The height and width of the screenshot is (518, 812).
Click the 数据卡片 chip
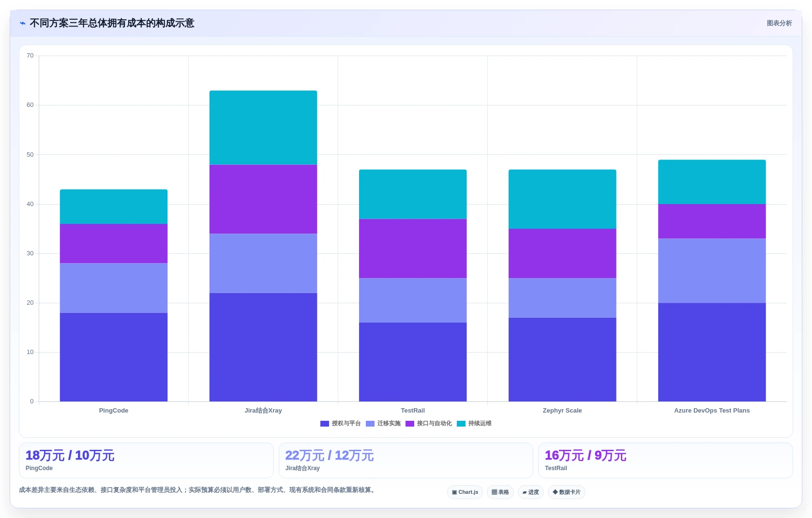coord(567,492)
